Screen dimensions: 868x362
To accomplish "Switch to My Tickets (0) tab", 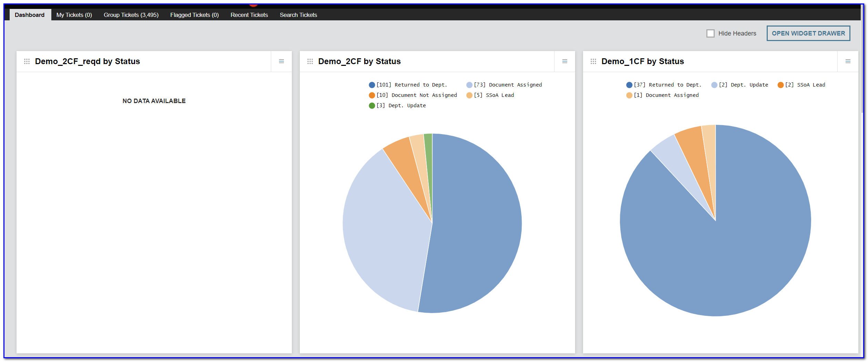I will point(74,15).
